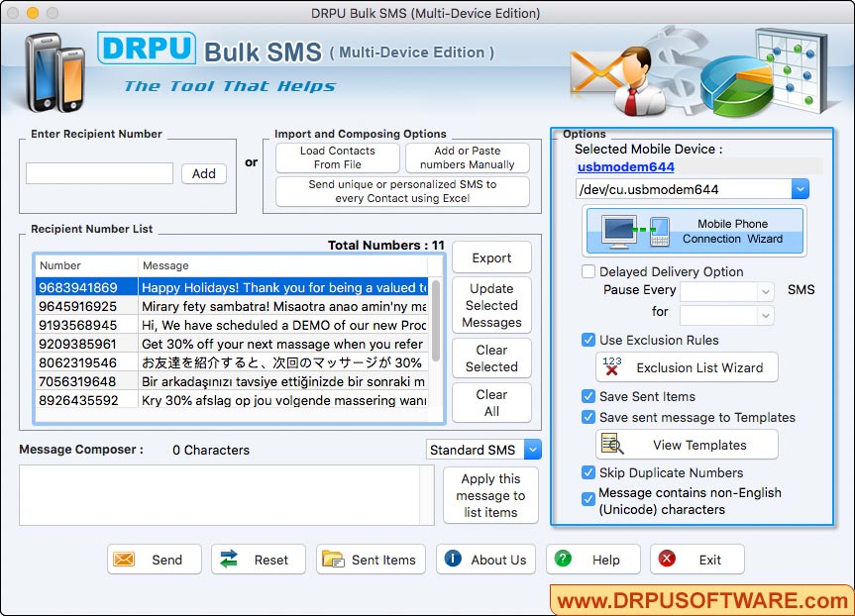Click the red Exit icon
The image size is (855, 616).
click(x=666, y=560)
